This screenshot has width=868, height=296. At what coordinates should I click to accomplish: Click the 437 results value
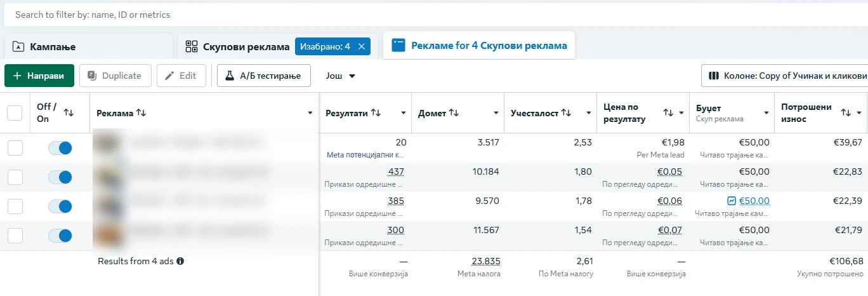pos(395,172)
